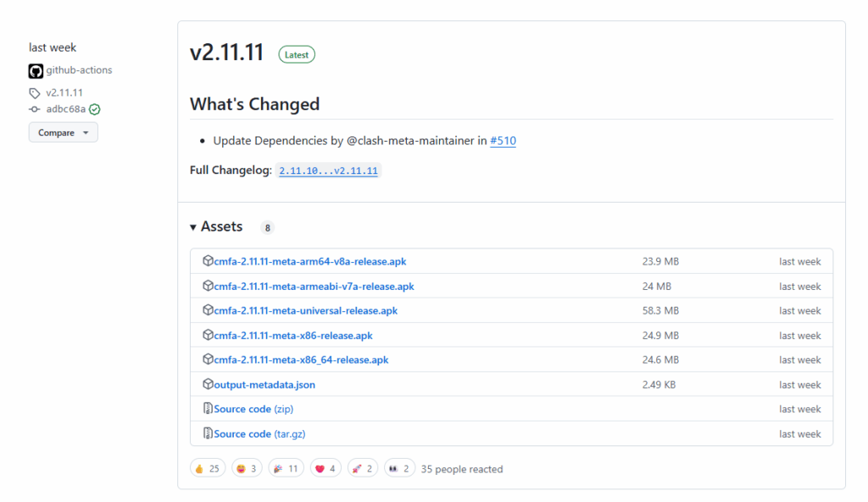React with eyes emoji (2)
The width and height of the screenshot is (868, 502).
400,469
